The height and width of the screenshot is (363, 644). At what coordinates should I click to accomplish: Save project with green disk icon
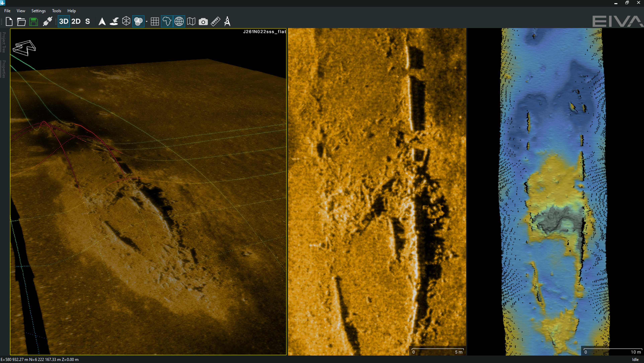[x=33, y=21]
